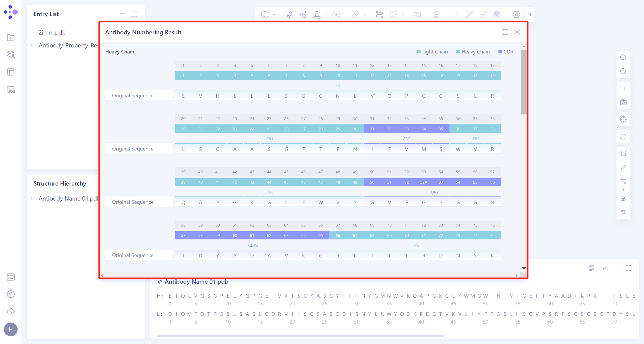This screenshot has height=344, width=644.
Task: Open the hexagon representation dropdown arrow
Action: pos(274,15)
